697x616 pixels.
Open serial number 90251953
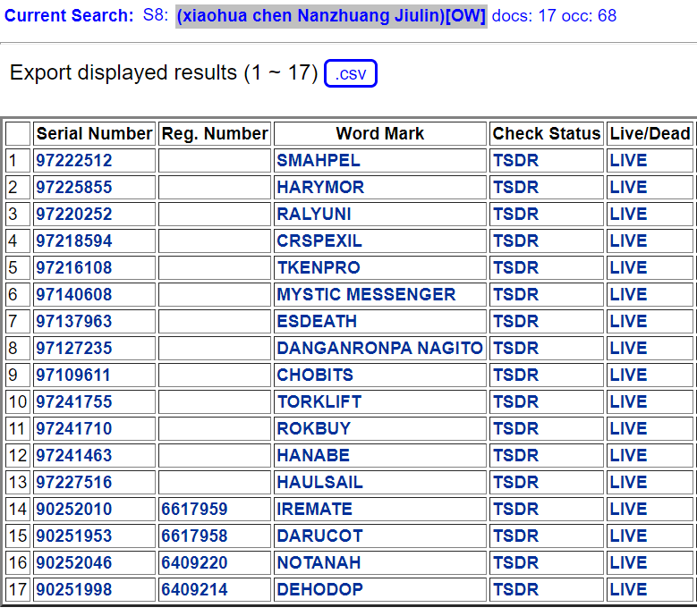click(73, 536)
